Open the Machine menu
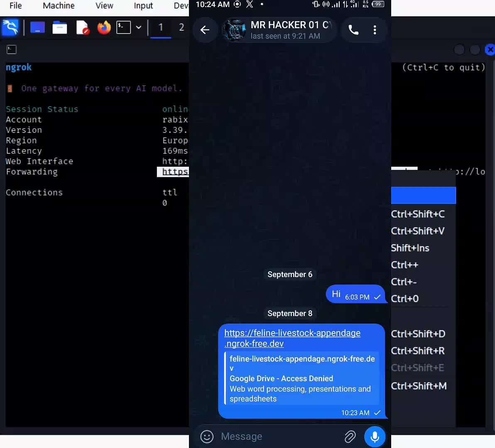This screenshot has width=495, height=448. click(x=59, y=6)
